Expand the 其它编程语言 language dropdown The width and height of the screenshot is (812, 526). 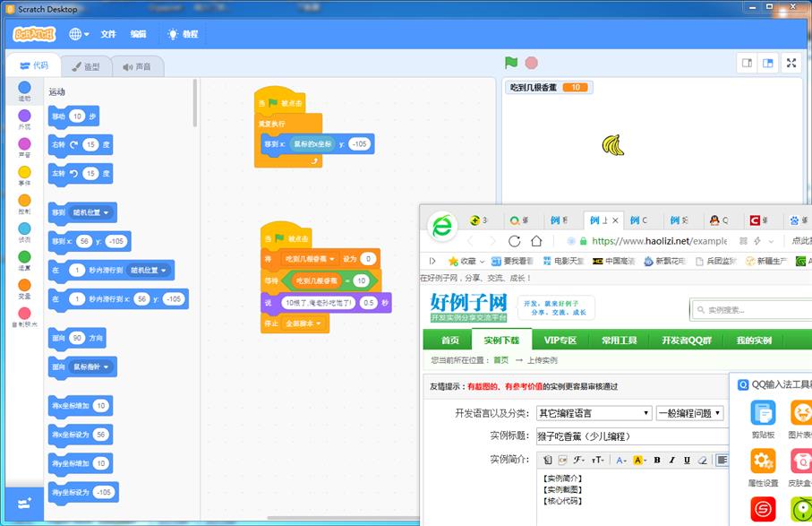(594, 413)
